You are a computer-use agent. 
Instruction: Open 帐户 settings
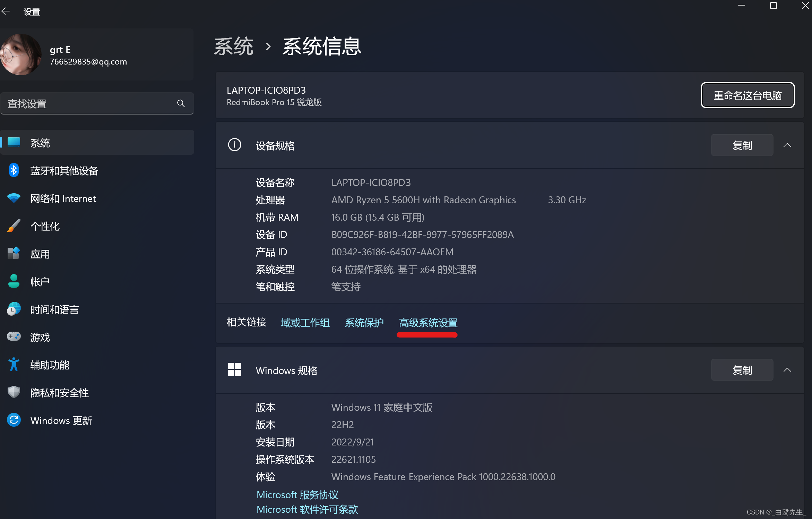[97, 281]
